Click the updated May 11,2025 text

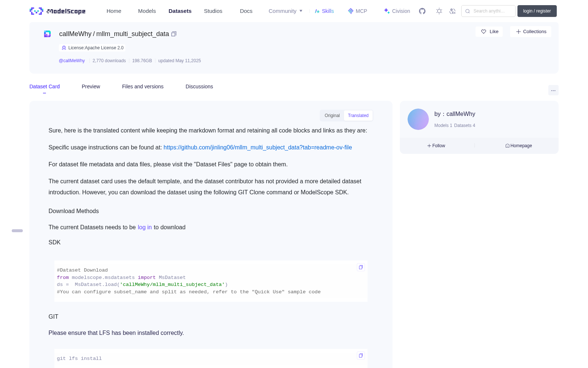click(179, 61)
